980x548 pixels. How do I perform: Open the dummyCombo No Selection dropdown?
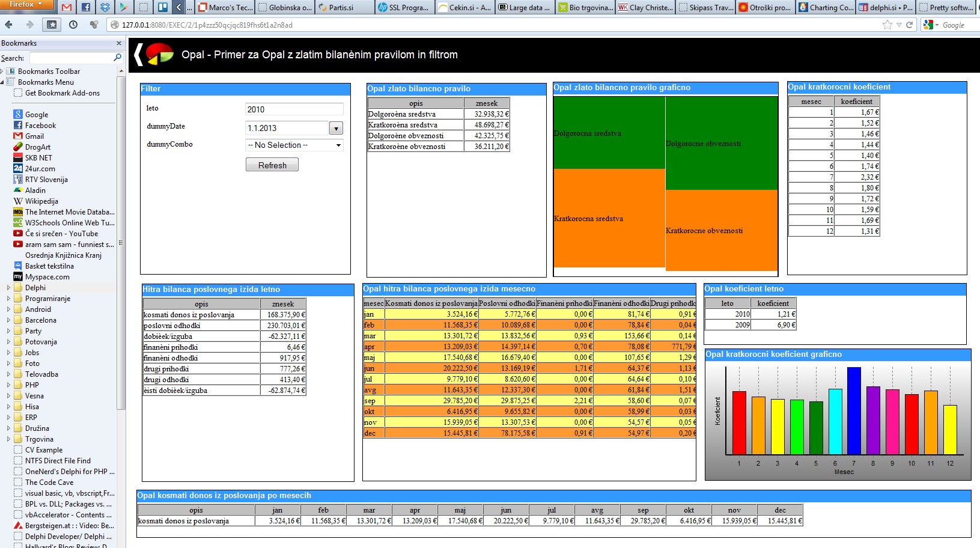point(294,145)
